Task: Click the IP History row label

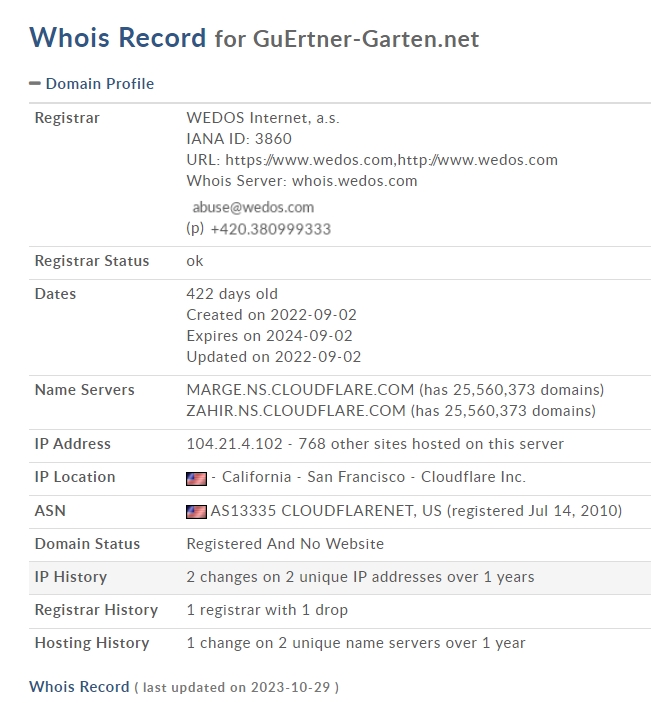Action: coord(71,577)
